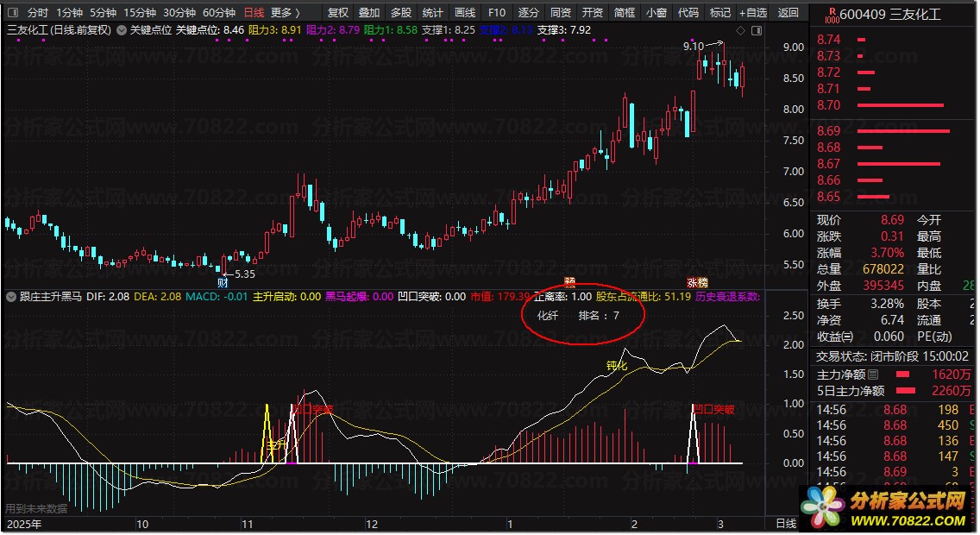Viewport: 980px width, 535px height.
Task: Open the 统计 statistics tool
Action: click(x=432, y=12)
